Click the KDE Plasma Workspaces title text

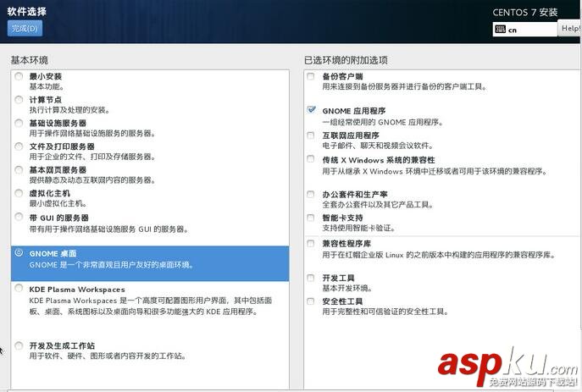pos(77,290)
